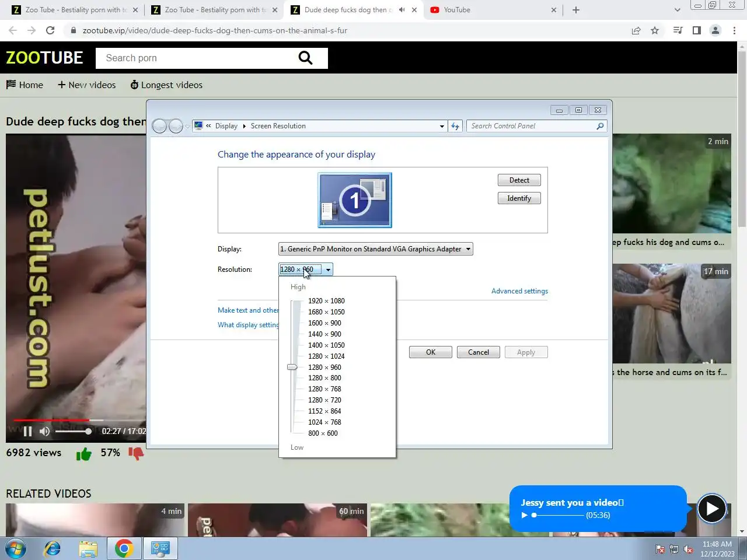Click the Control Panel icon in the breadcrumb bar

point(198,125)
